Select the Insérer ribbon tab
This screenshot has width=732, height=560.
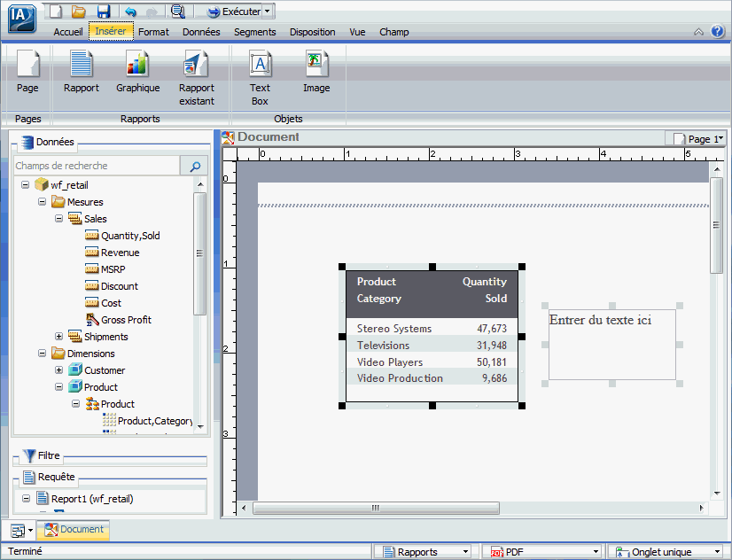click(111, 31)
